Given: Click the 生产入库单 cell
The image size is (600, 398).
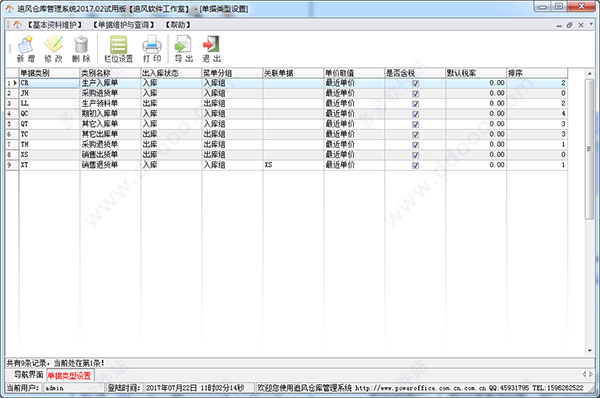Looking at the screenshot, I should (110, 83).
